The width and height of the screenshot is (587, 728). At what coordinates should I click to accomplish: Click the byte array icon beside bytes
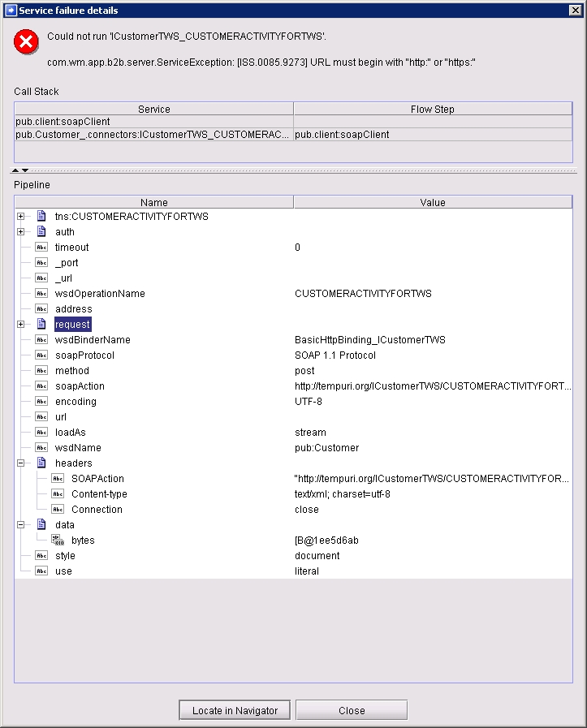pos(58,540)
